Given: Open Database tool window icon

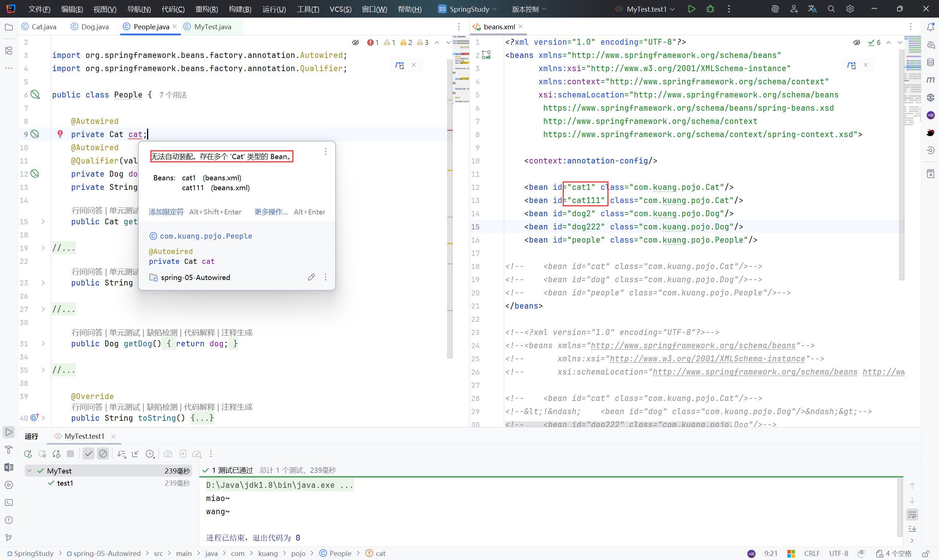Looking at the screenshot, I should [930, 63].
